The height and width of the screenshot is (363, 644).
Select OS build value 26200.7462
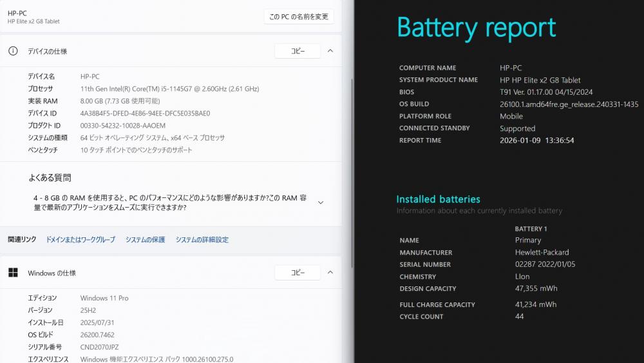pos(97,335)
